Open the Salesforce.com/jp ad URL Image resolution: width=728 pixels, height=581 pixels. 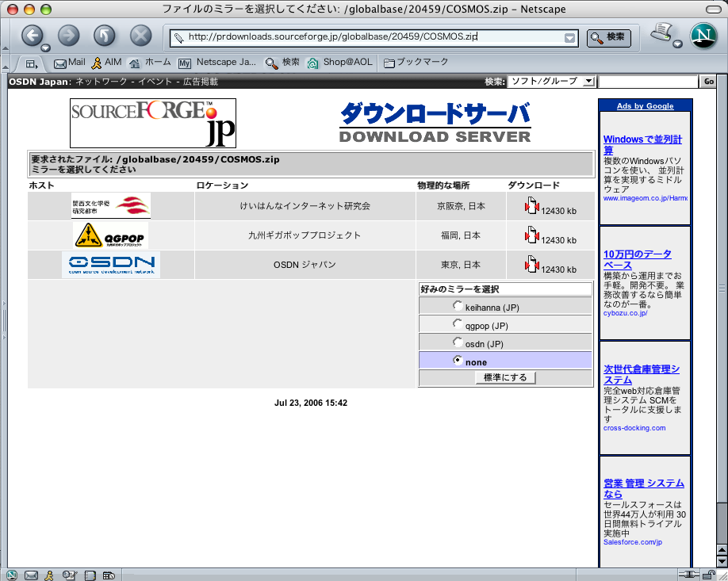click(633, 542)
